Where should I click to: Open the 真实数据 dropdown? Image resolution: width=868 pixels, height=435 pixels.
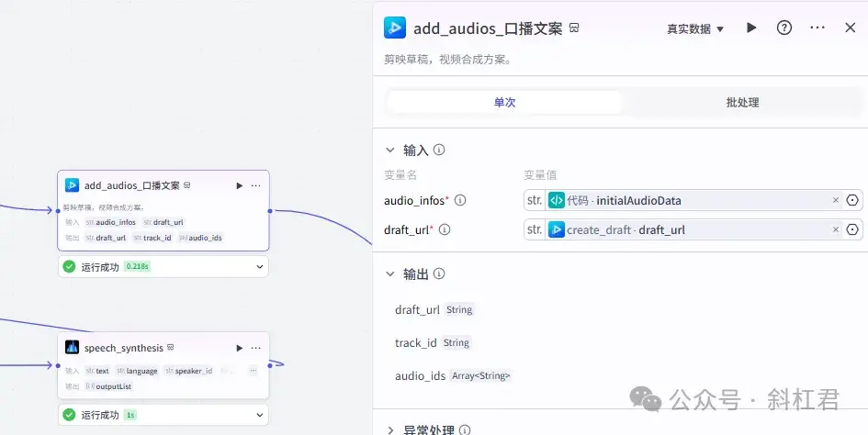pos(695,28)
